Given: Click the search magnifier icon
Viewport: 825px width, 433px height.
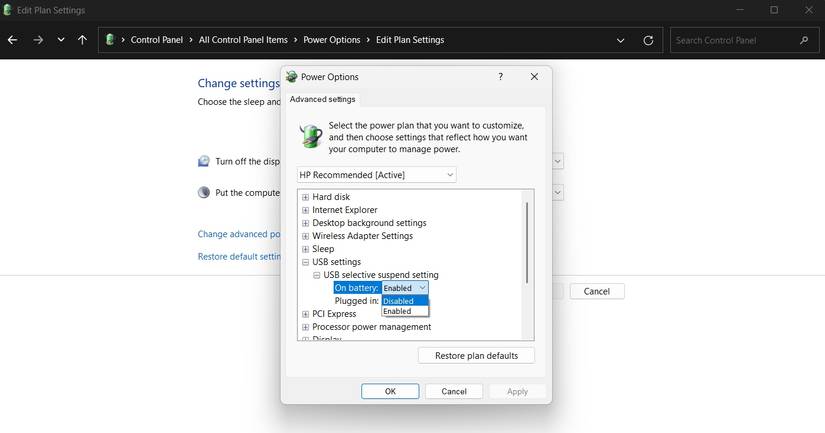Looking at the screenshot, I should 804,41.
